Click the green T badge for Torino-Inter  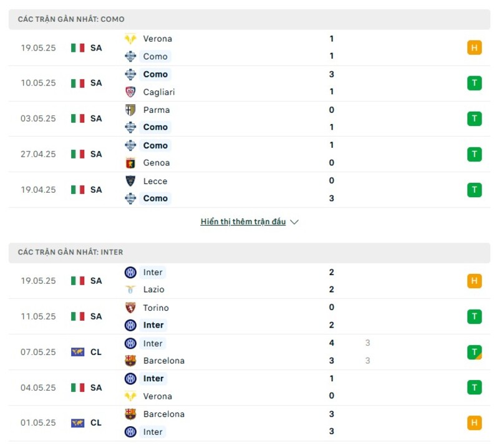pos(475,316)
